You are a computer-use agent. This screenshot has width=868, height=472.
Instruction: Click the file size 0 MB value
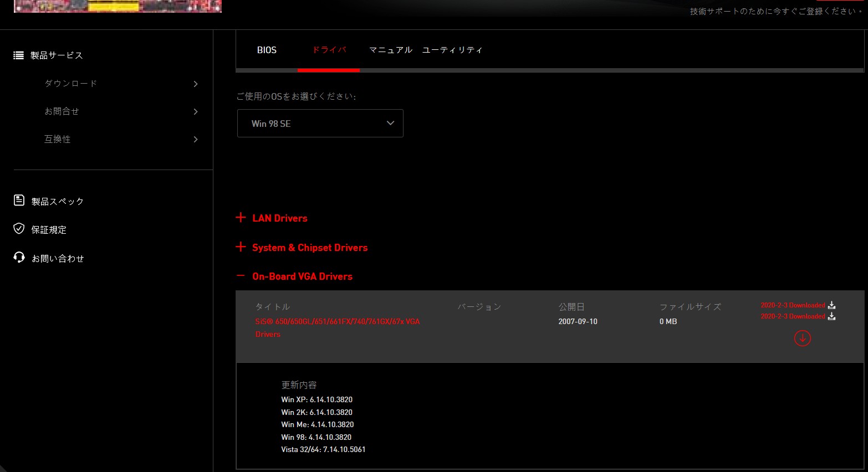[668, 321]
